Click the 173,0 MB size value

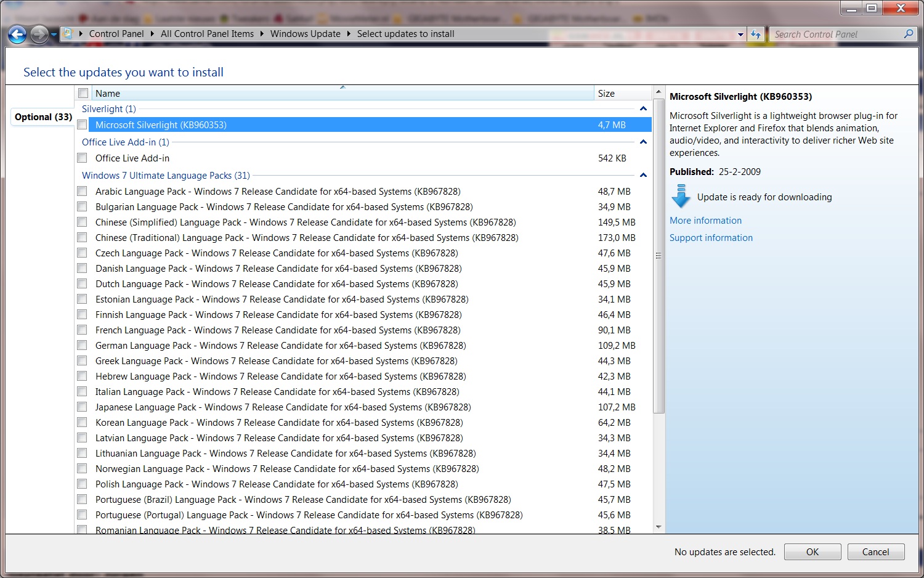(x=617, y=237)
